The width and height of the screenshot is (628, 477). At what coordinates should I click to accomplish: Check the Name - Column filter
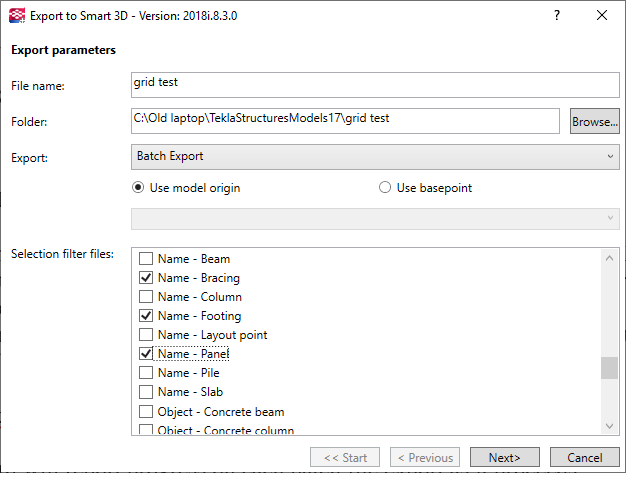coord(146,297)
